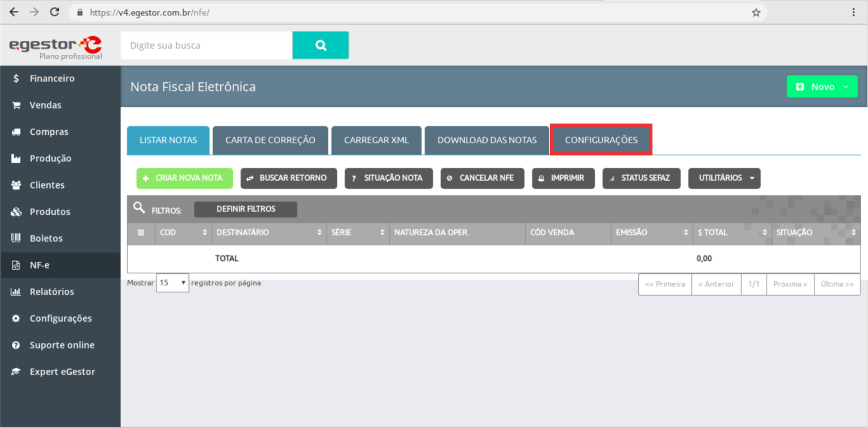The height and width of the screenshot is (428, 868).
Task: Switch to Listar Notas tab
Action: coord(168,141)
